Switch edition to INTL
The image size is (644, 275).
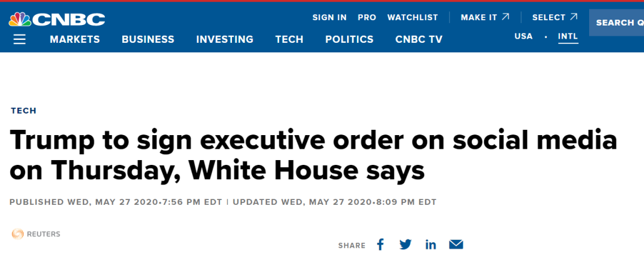pos(568,36)
